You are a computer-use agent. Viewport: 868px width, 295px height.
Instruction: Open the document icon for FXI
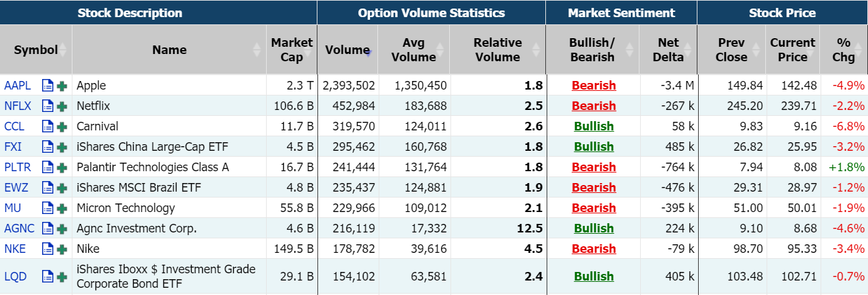pos(47,147)
